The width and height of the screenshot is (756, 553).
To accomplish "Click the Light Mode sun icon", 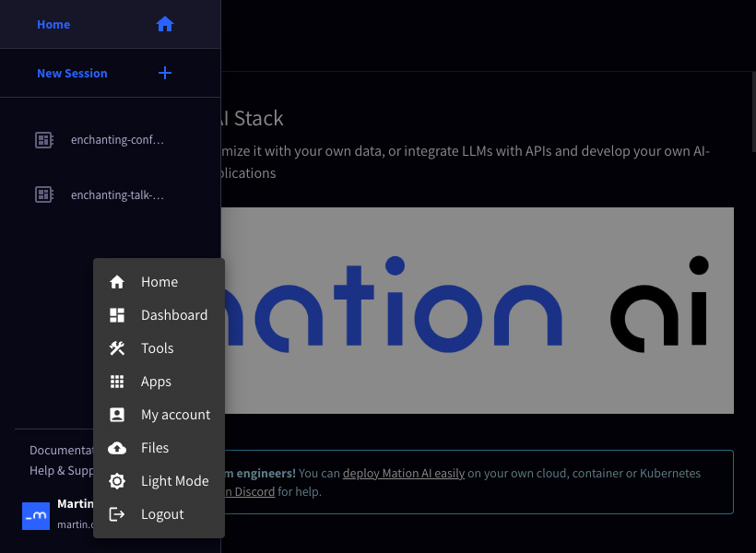I will (x=117, y=481).
